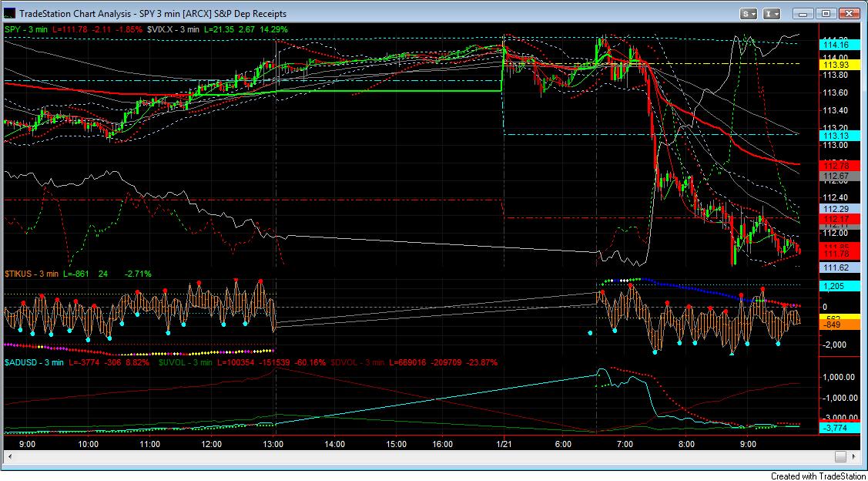Click the 113.40 price axis label

(x=836, y=110)
